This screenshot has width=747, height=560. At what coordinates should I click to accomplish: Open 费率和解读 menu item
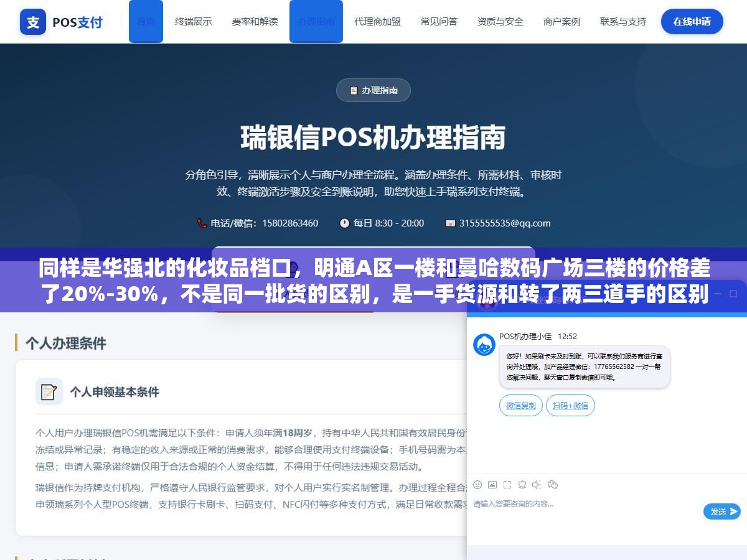coord(255,21)
